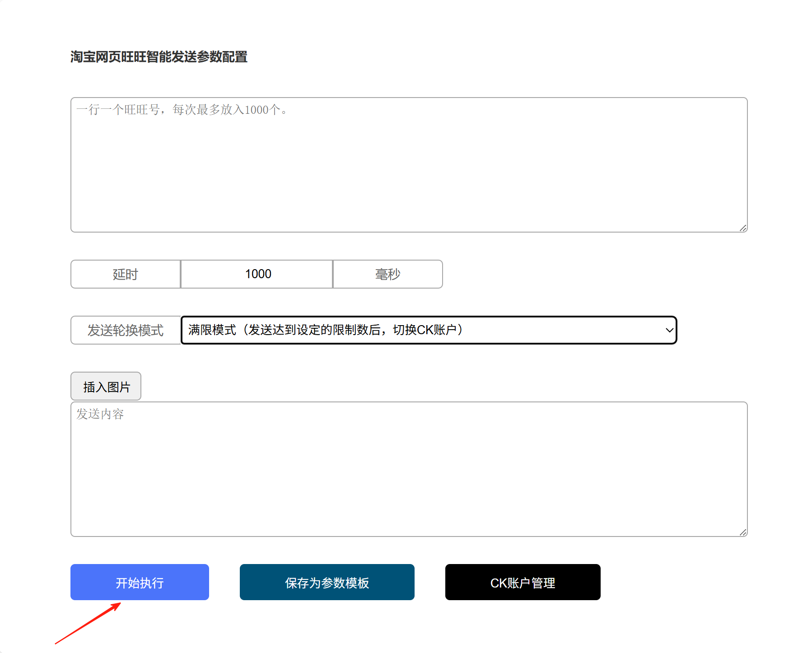Click the 毫秒 unit label
812x653 pixels.
(387, 274)
